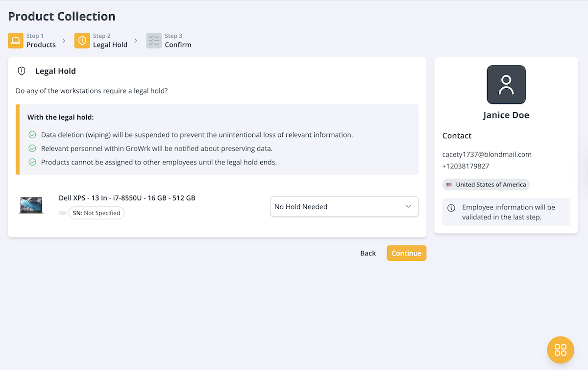Click the shield icon beside Legal Hold heading
The height and width of the screenshot is (370, 588).
click(x=22, y=71)
